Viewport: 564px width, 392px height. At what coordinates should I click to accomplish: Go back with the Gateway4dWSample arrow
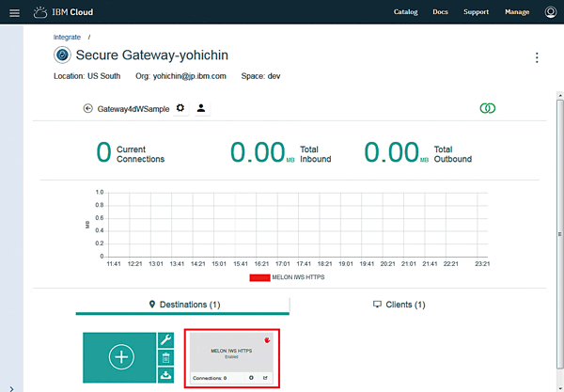tap(87, 108)
